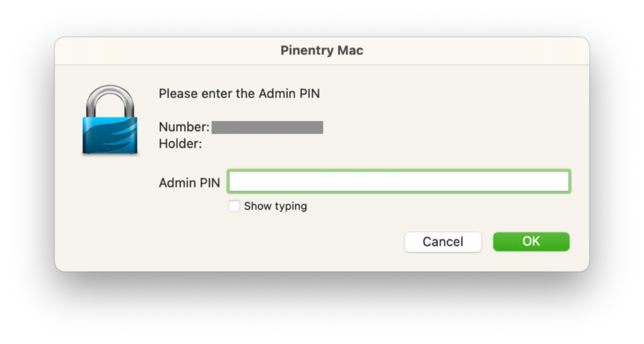Select the Please enter the Admin PIN text

tap(240, 93)
